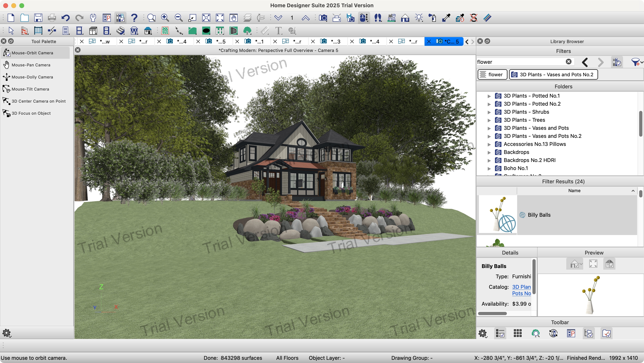Screen dimensions: 644x363
Task: Create a new plan document
Action: pos(11,18)
